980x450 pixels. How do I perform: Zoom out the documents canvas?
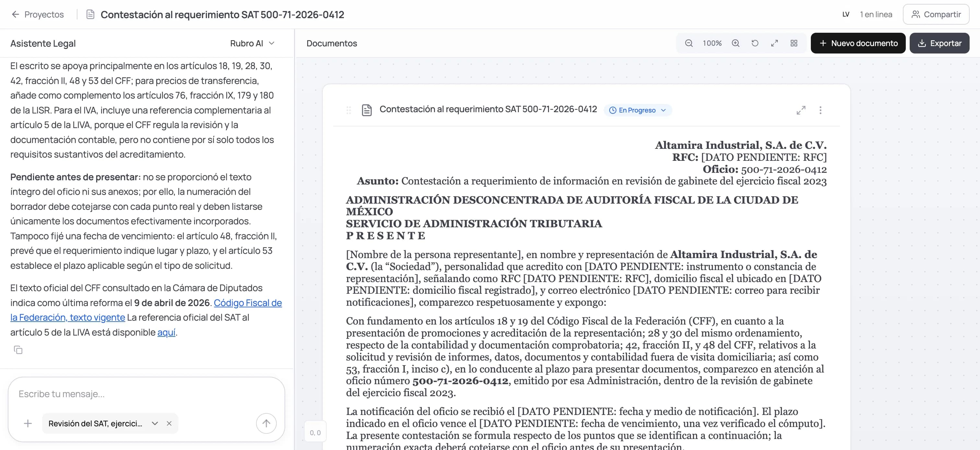pos(689,43)
